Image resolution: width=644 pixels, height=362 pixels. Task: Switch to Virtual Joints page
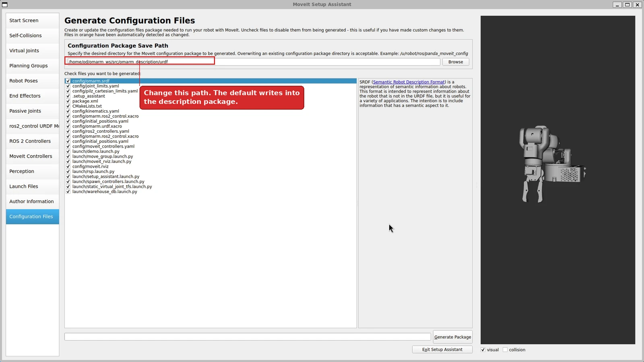pyautogui.click(x=32, y=51)
